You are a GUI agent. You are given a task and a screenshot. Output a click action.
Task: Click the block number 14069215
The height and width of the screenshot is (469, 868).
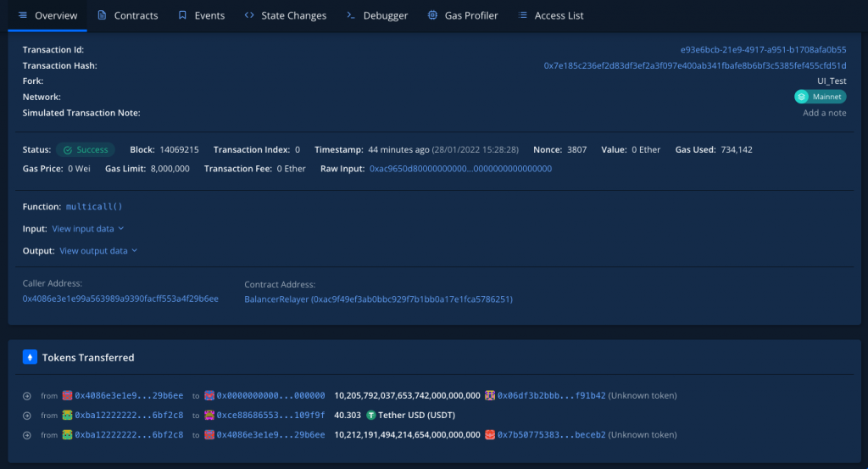click(x=180, y=150)
